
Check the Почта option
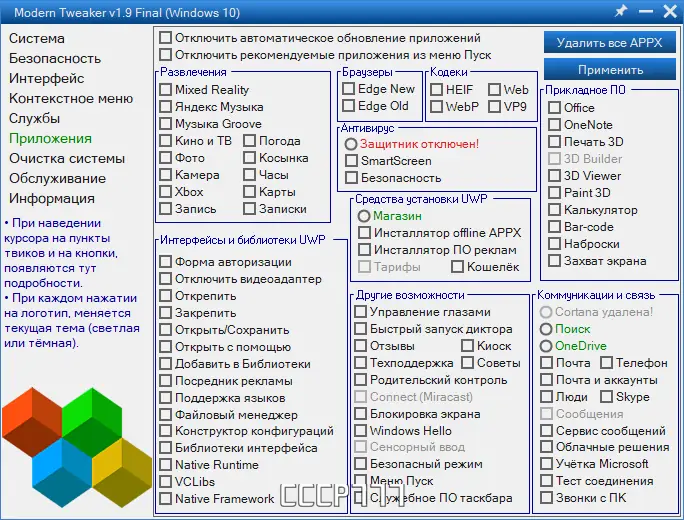546,363
